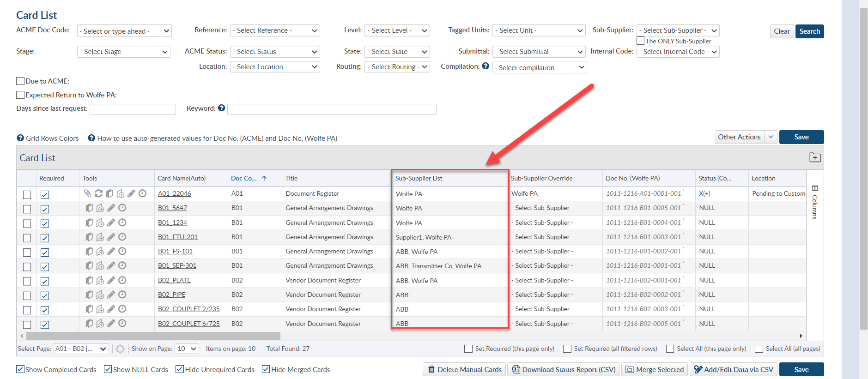
Task: Click Delete Manual Cards button
Action: click(464, 369)
